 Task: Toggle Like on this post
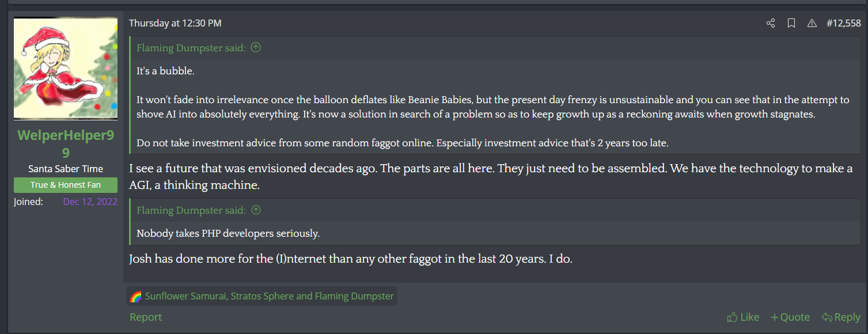[743, 316]
